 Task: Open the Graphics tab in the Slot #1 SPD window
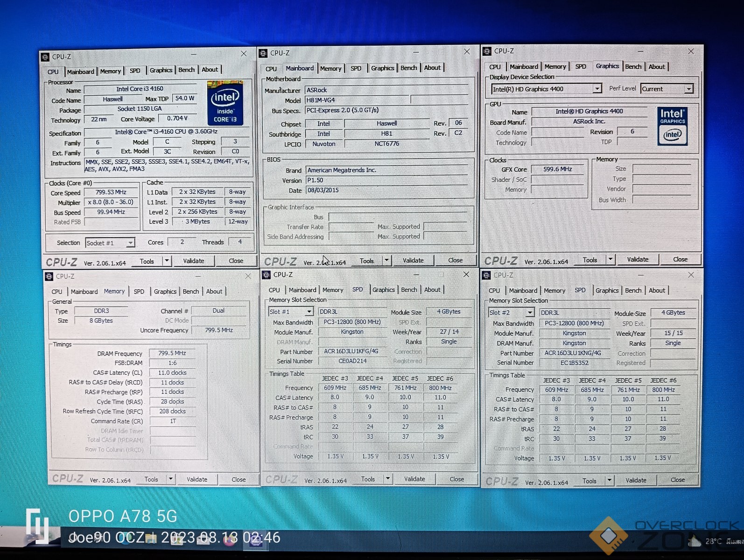point(384,290)
